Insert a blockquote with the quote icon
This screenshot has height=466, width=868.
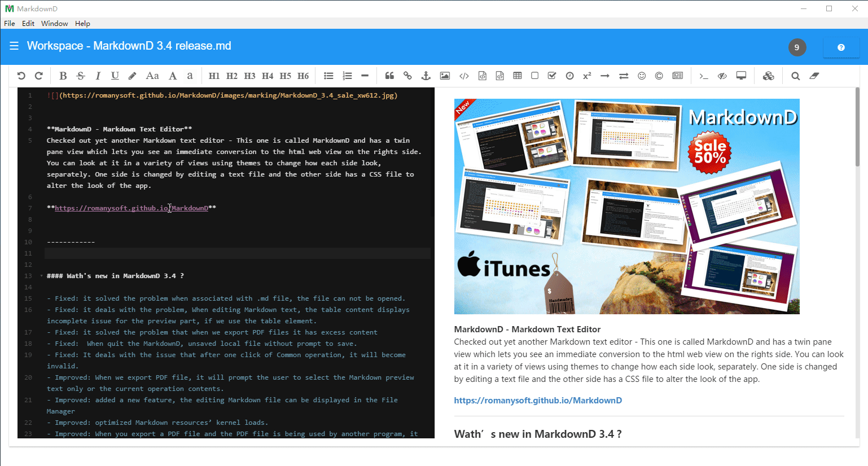click(389, 76)
